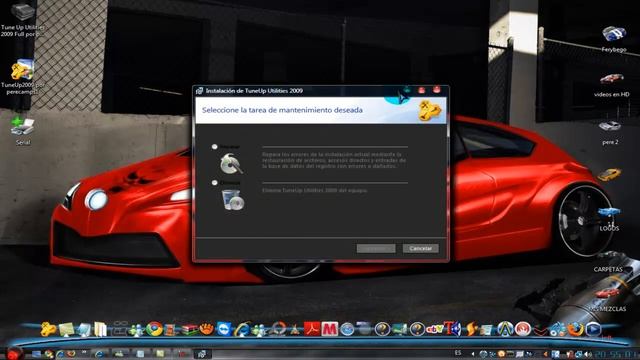Select the Reparar radio option
Viewport: 640px width, 360px height.
(x=214, y=147)
